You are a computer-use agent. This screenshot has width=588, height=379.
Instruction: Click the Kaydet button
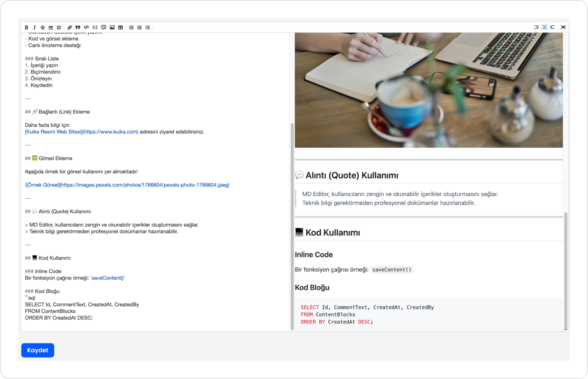tap(38, 350)
